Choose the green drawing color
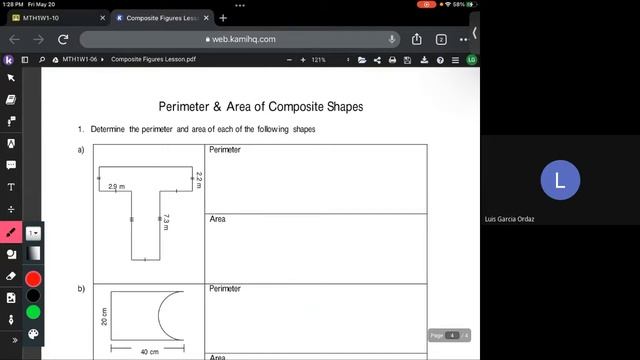This screenshot has height=360, width=640. click(x=33, y=312)
